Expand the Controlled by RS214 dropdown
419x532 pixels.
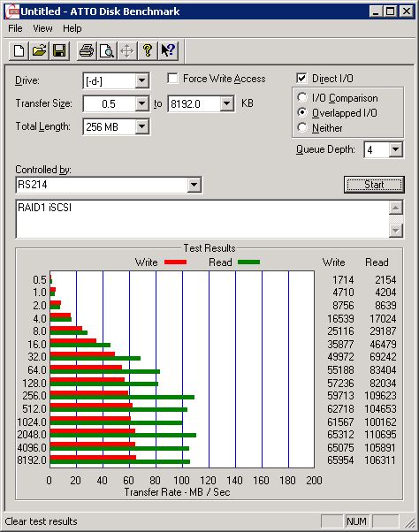[x=194, y=185]
